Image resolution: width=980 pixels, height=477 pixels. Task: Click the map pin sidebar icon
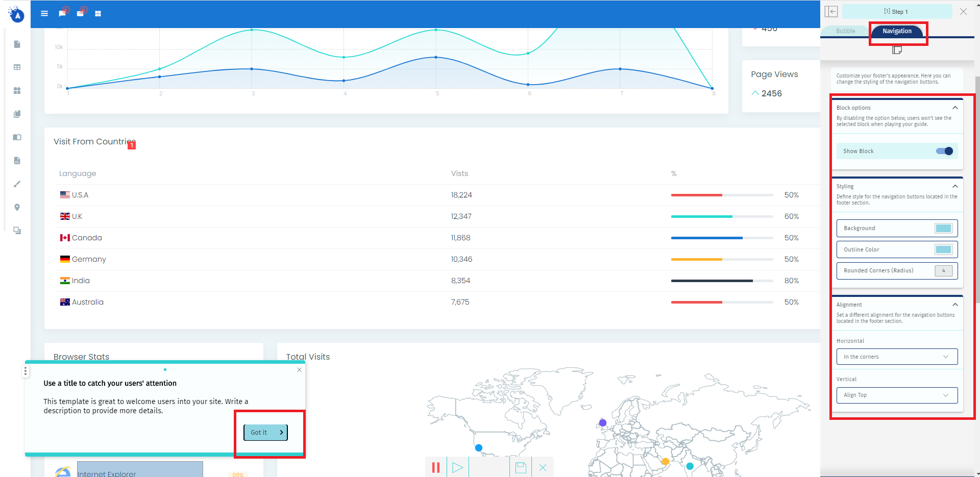coord(17,208)
